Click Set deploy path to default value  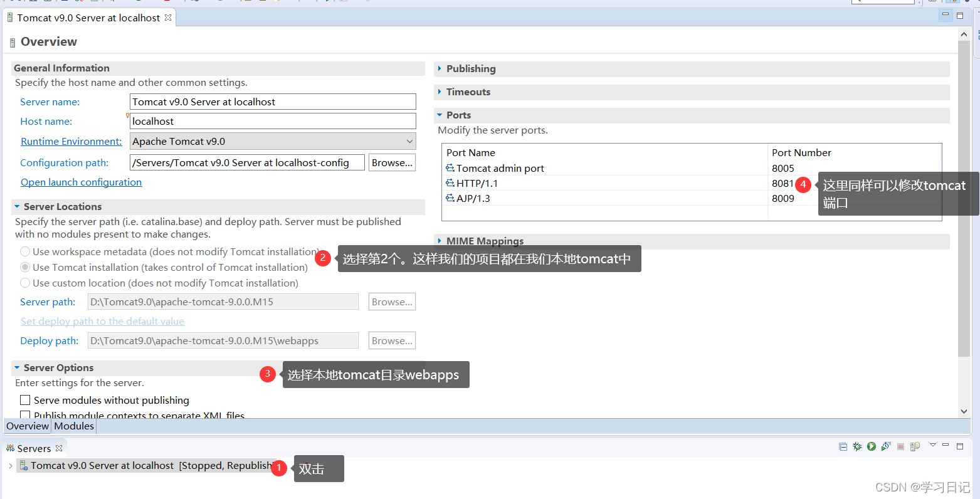point(102,321)
